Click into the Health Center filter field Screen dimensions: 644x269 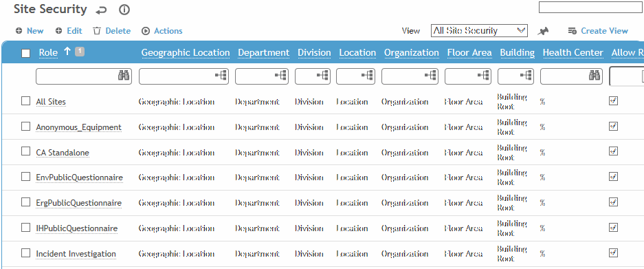click(571, 76)
